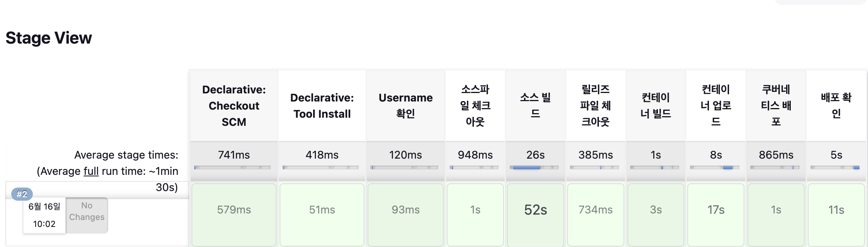Screen dimensions: 868x247
Task: Select the 소스 빌드 stage cell showing 52s
Action: pyautogui.click(x=535, y=210)
